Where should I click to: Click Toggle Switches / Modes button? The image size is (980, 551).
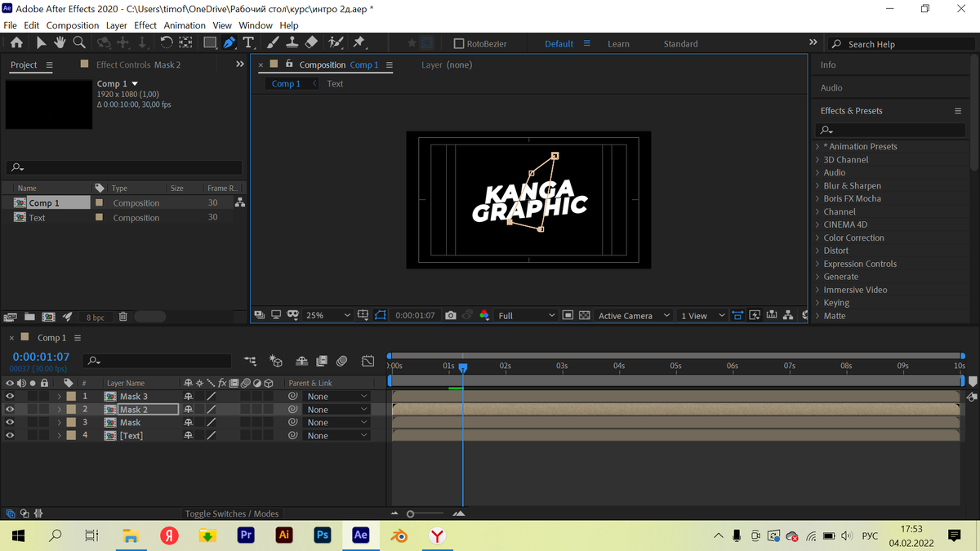tap(231, 513)
